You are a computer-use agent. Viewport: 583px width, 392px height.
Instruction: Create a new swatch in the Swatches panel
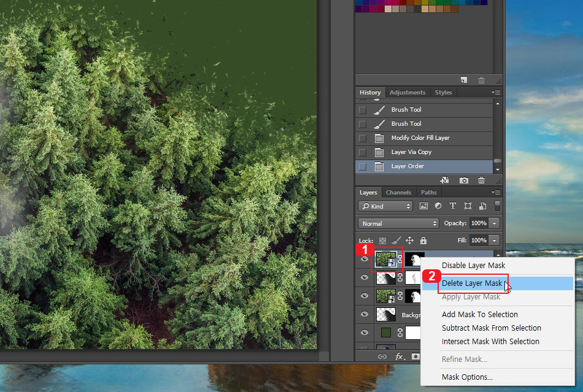coord(464,80)
